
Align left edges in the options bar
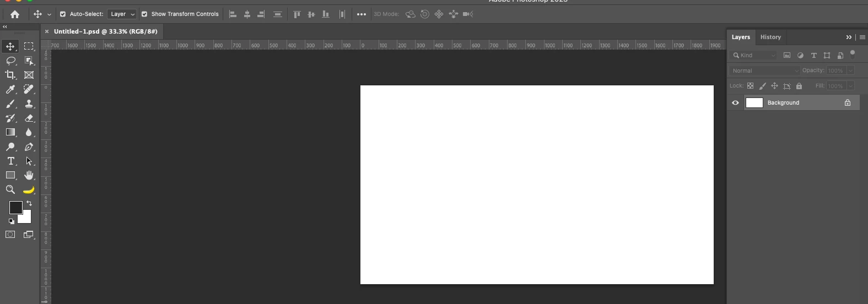pos(233,14)
